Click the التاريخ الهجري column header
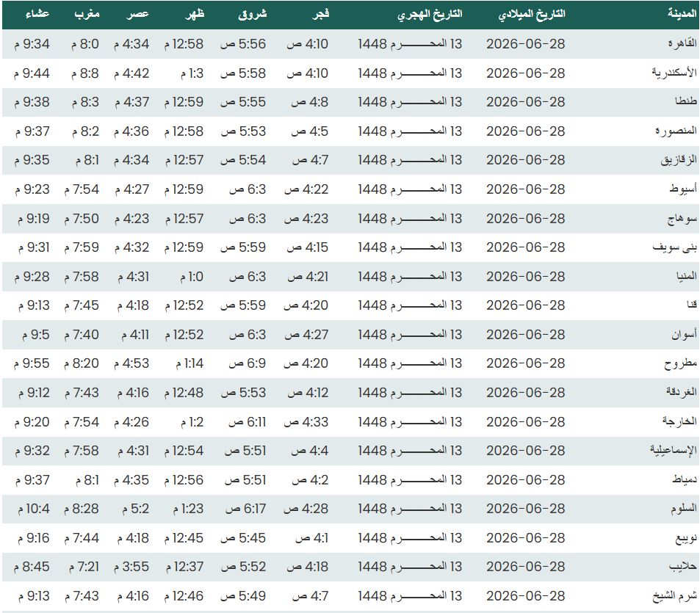The image size is (700, 613). 430,14
